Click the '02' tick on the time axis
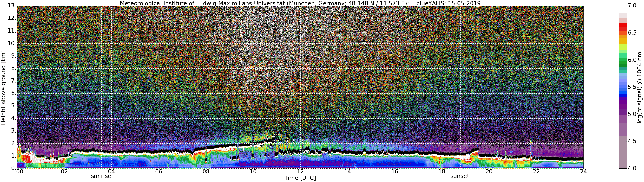Image resolution: width=644 pixels, height=182 pixels. (64, 172)
